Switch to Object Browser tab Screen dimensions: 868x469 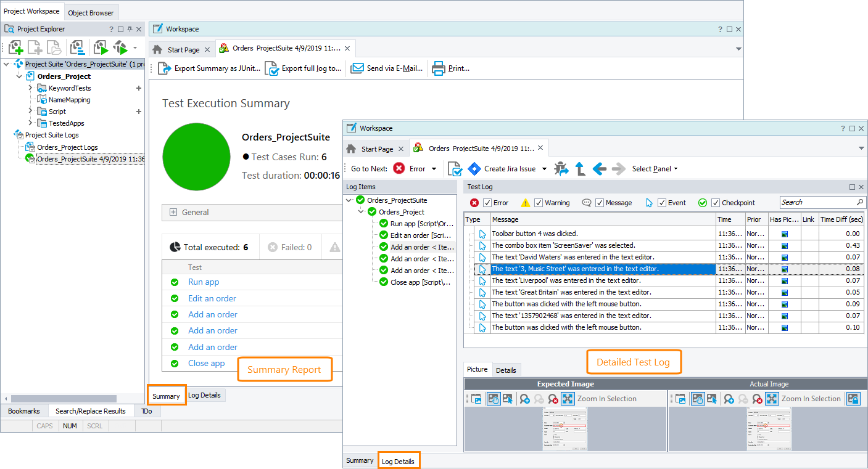click(x=91, y=12)
